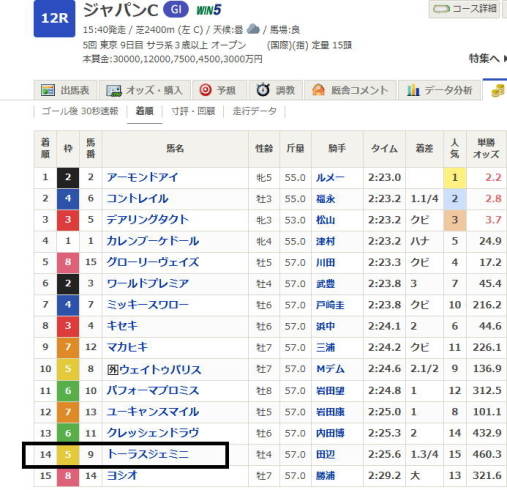Switch to the オッズ・購入 tab

point(145,90)
